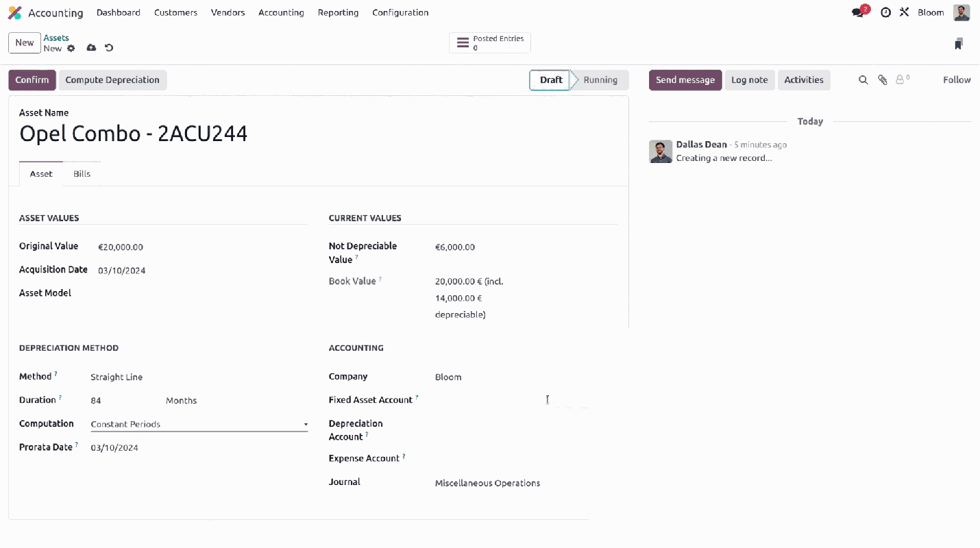Switch to the Bills tab

pyautogui.click(x=82, y=174)
